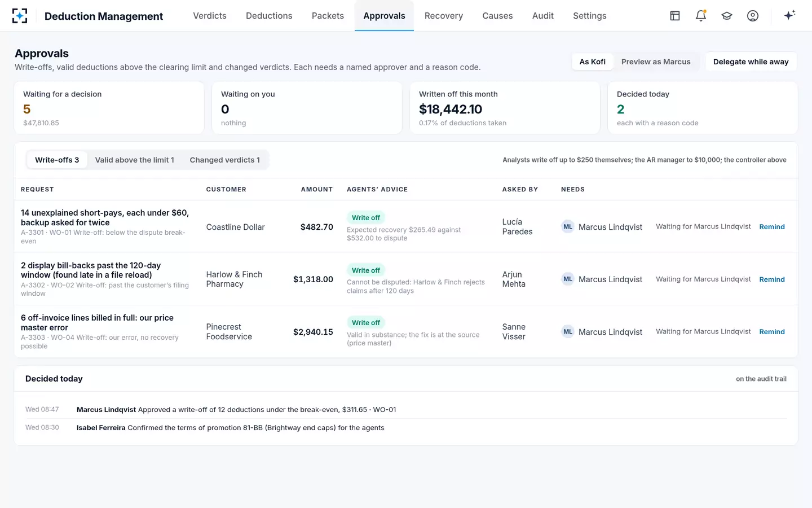The height and width of the screenshot is (508, 812).
Task: Open the layout panel icon in header
Action: (x=675, y=16)
